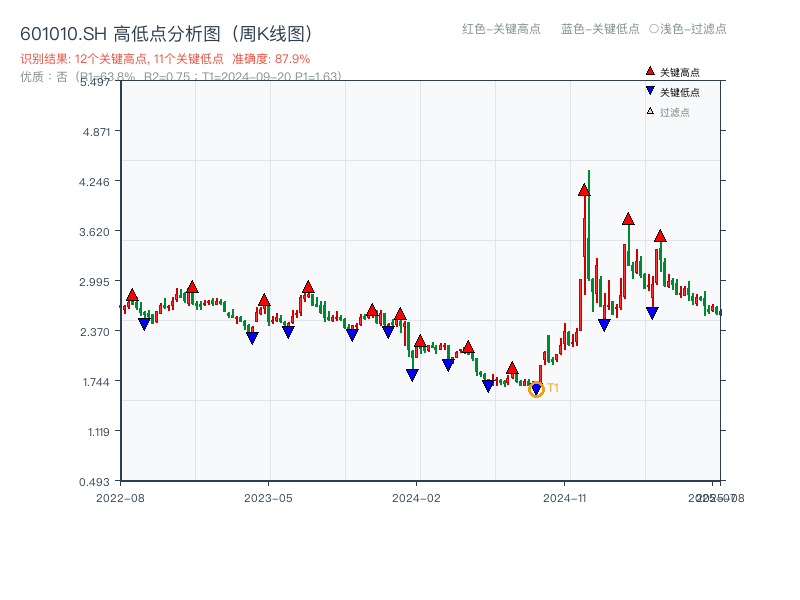Click the blue low triangle directly below 1.744 level, left of T1
The image size is (800, 600).
point(488,386)
